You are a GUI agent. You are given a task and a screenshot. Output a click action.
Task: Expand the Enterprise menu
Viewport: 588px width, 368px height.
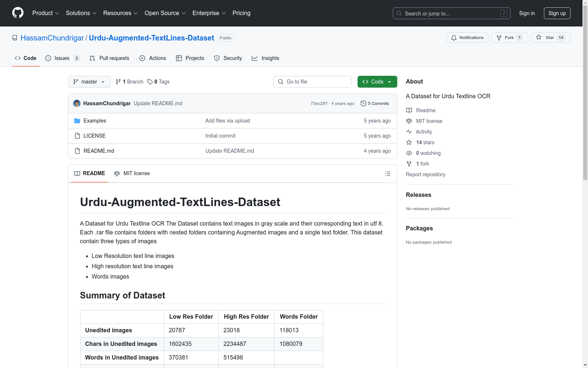point(209,13)
